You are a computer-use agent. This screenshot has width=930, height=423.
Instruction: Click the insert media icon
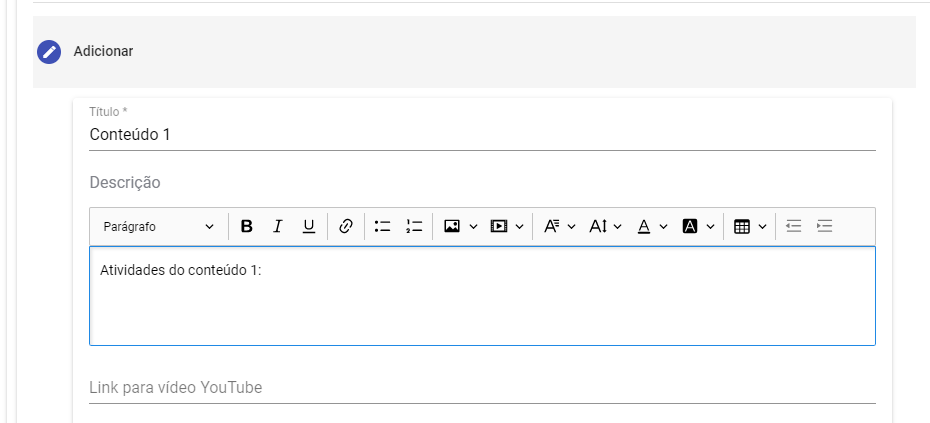click(498, 227)
